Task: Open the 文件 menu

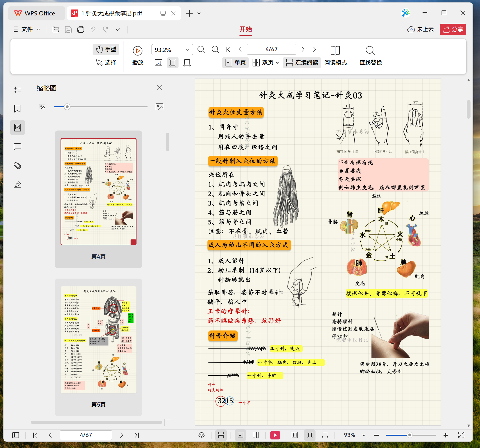Action: pyautogui.click(x=27, y=29)
